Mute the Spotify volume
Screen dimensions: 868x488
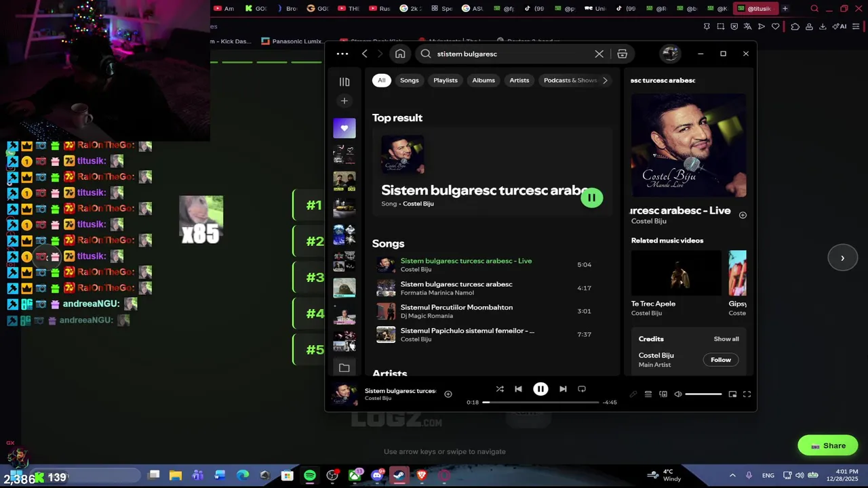pyautogui.click(x=677, y=394)
